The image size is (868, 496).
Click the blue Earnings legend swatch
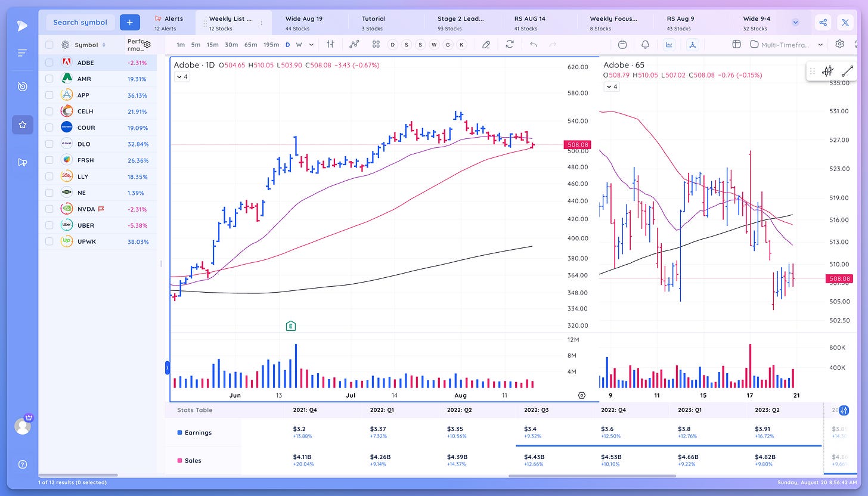point(180,433)
